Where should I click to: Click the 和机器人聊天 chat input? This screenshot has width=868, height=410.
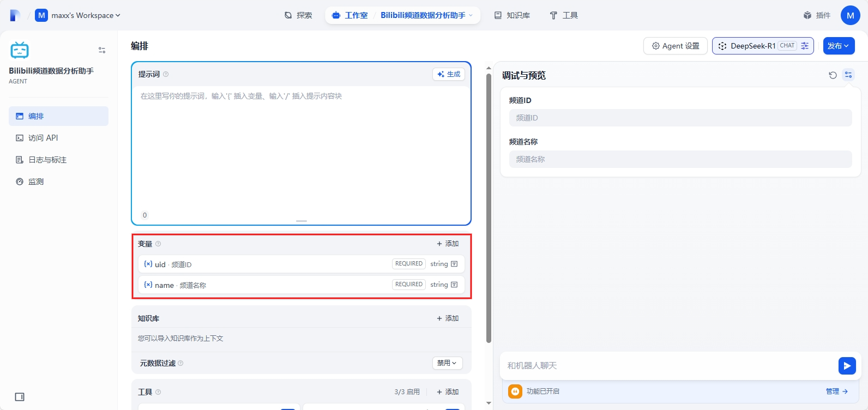670,366
